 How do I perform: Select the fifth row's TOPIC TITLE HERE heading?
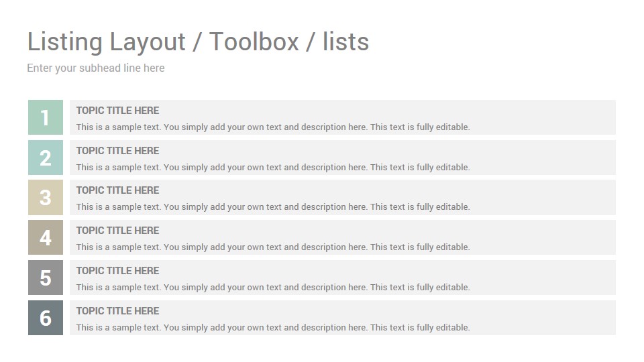tap(117, 270)
